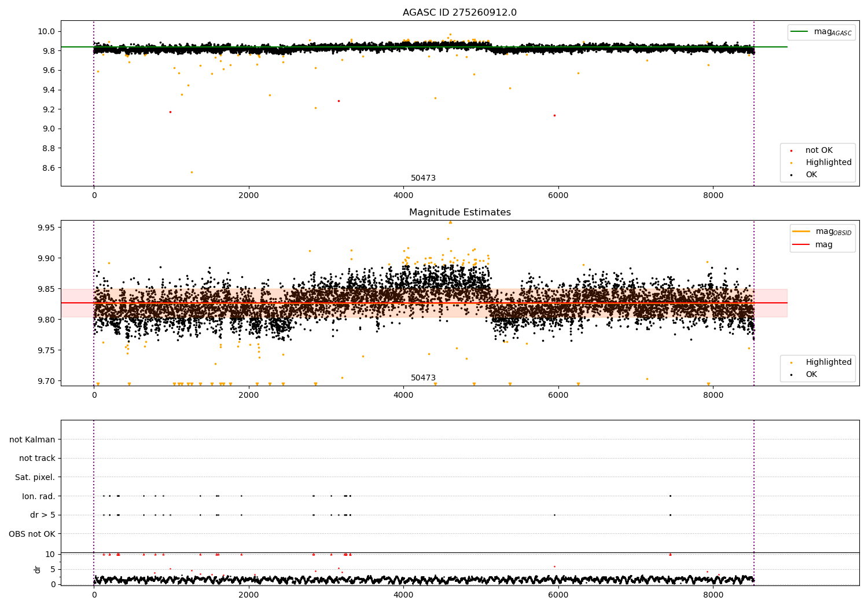Click the 'not track' row label
The height and width of the screenshot is (608, 868).
[x=37, y=459]
